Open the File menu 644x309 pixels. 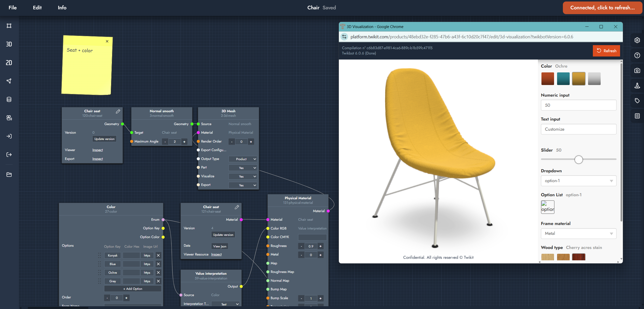pos(13,8)
